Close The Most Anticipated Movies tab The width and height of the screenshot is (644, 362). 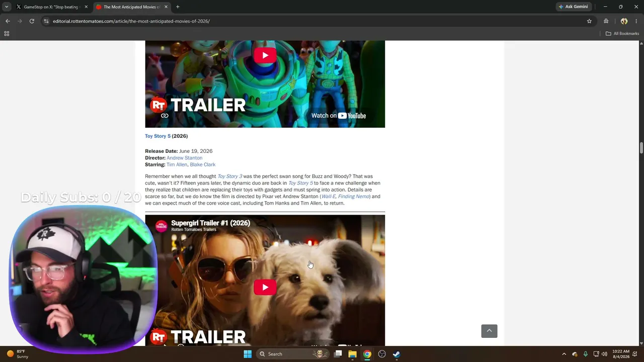pyautogui.click(x=166, y=7)
